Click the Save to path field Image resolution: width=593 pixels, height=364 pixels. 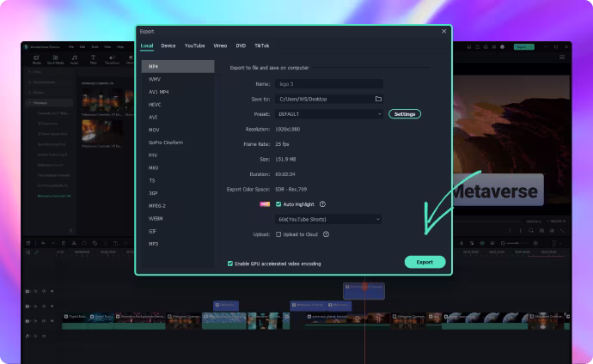pos(328,99)
